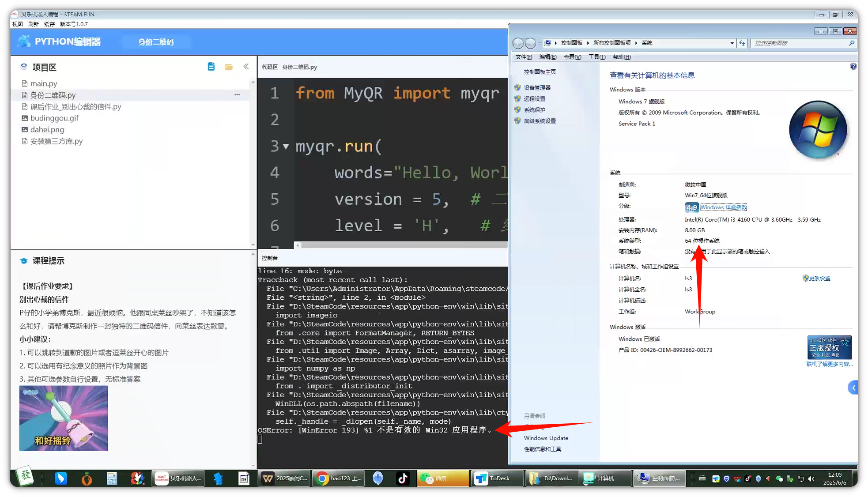Click the blue help question mark icon

(853, 67)
